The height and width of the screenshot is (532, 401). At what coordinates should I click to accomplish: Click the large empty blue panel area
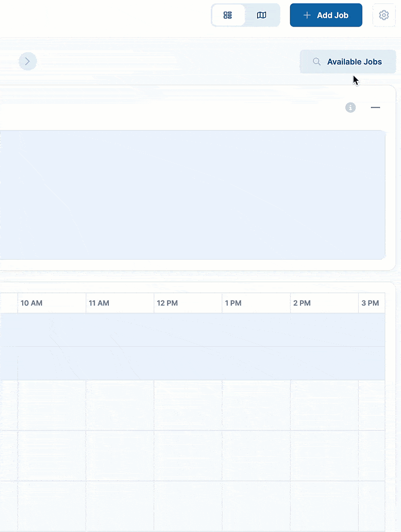[x=192, y=195]
